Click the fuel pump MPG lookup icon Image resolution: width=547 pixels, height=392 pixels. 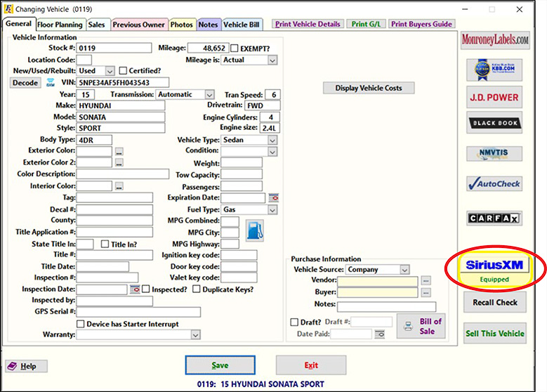point(255,230)
